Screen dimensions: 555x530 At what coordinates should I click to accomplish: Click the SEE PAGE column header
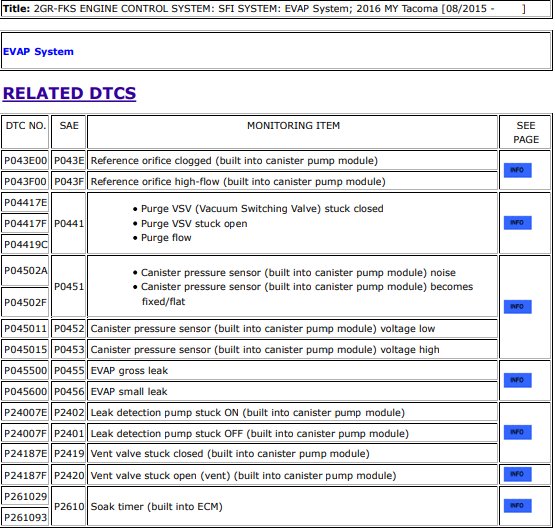click(x=526, y=132)
